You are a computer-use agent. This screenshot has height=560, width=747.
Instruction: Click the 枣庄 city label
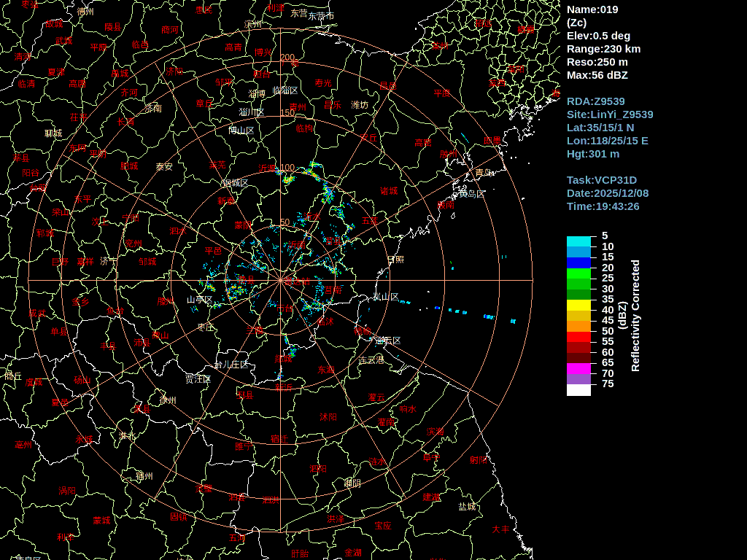tap(205, 327)
